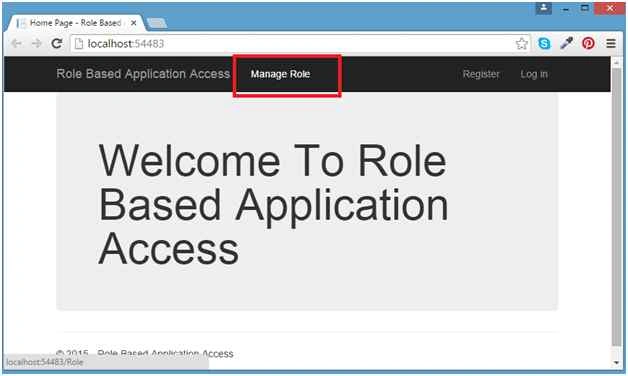
Task: Click the 2015 footer copyright text
Action: point(145,354)
